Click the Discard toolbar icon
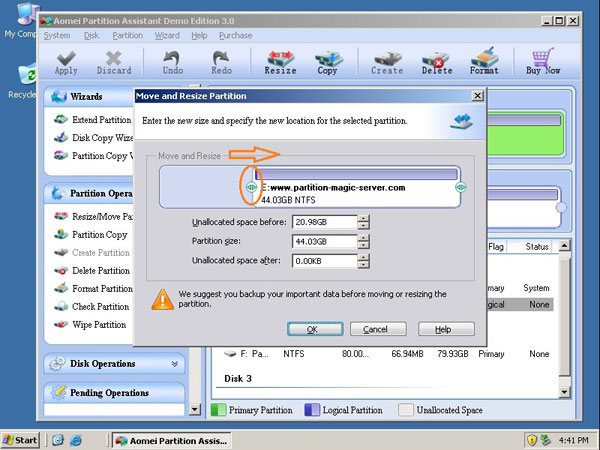Viewport: 600px width, 450px height. point(114,60)
